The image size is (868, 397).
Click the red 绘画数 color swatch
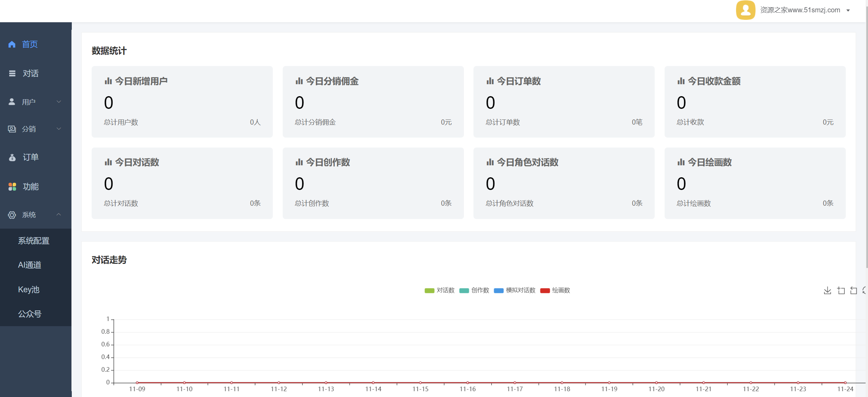point(545,291)
